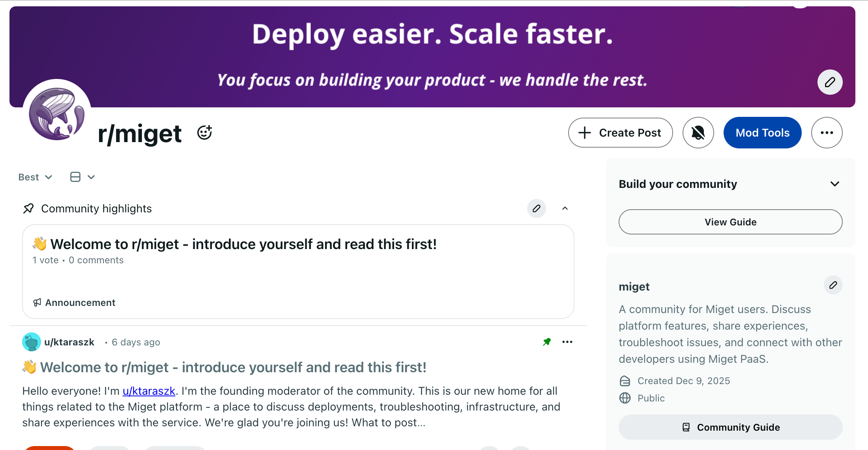Click the Announcement flair label
Image resolution: width=868 pixels, height=450 pixels.
pos(80,303)
